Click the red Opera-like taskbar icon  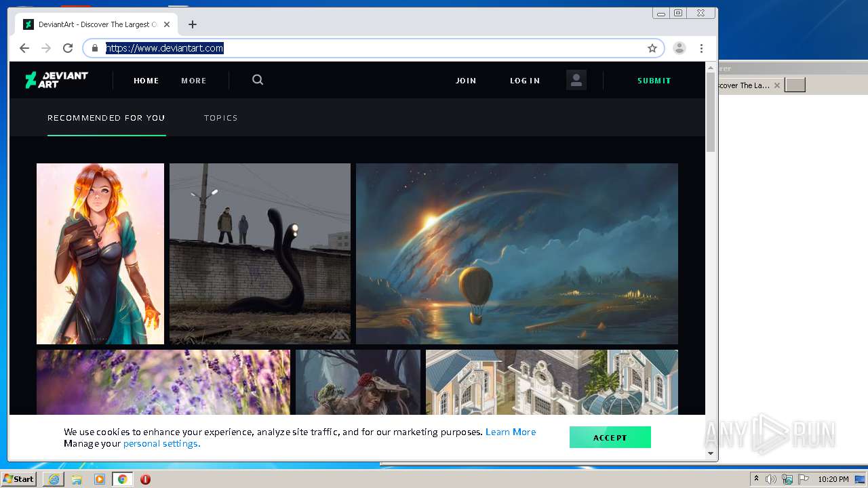(x=145, y=479)
